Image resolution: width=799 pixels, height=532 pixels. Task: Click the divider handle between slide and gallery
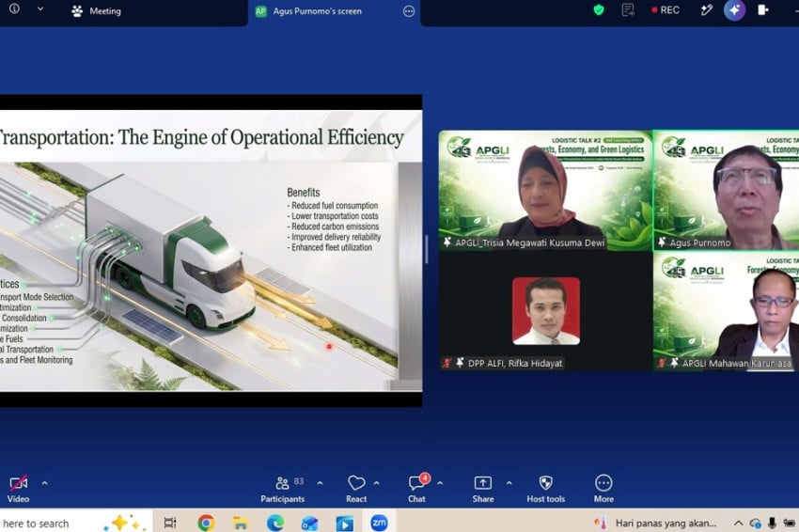point(427,249)
